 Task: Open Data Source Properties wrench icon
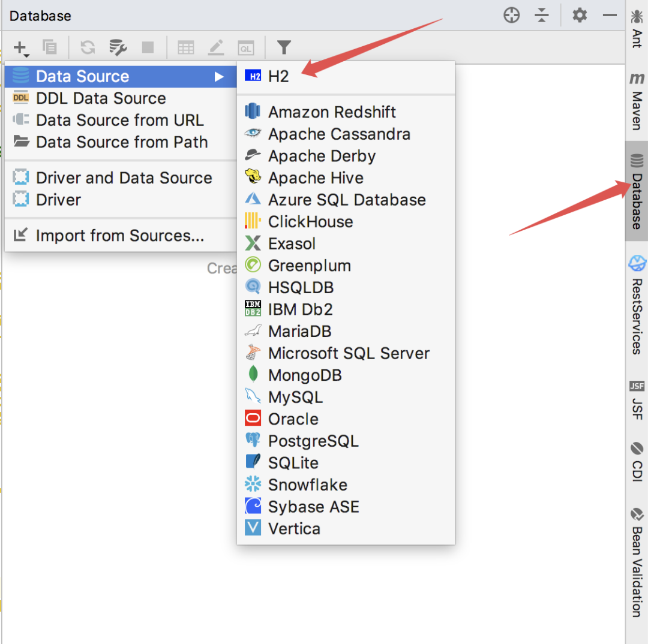118,47
